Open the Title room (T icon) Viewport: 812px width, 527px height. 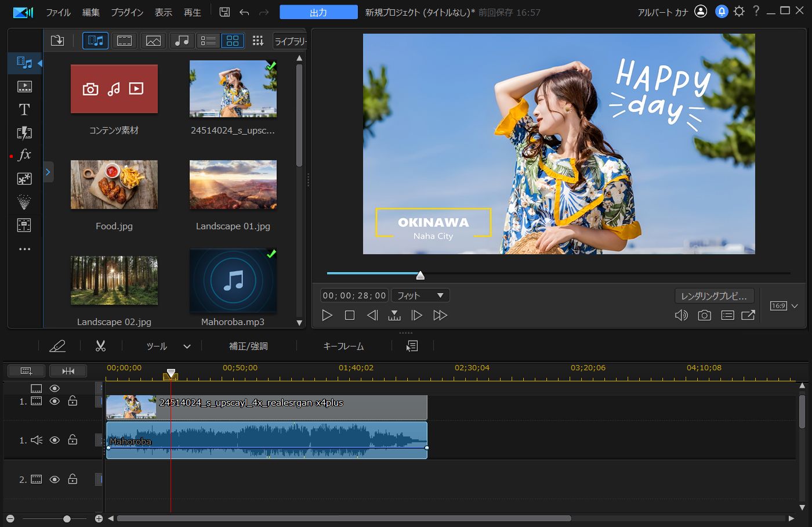pyautogui.click(x=24, y=110)
